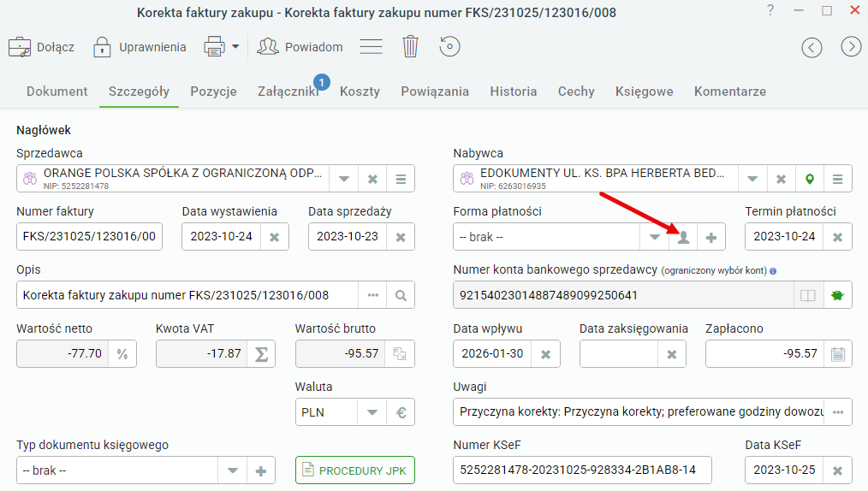Open the Załączniki tab
Image resolution: width=868 pixels, height=491 pixels.
[288, 92]
